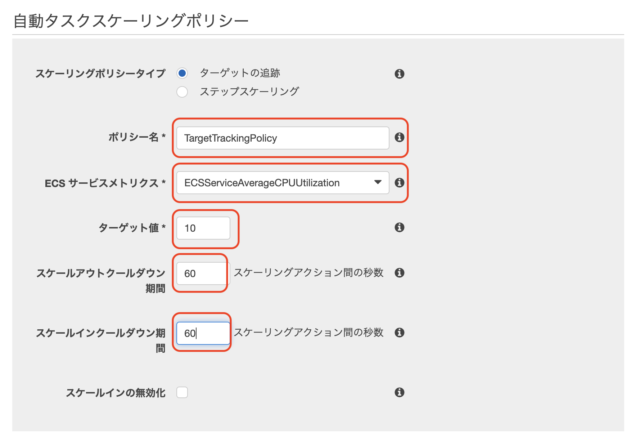Click the スケールインの無効化 label text
The height and width of the screenshot is (441, 640).
(x=116, y=393)
